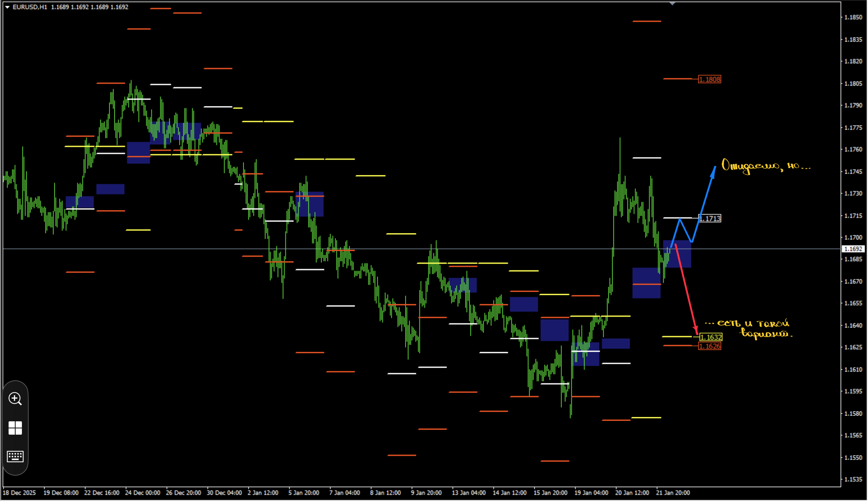Click 1.1760 on the price scale
This screenshot has width=868, height=501.
click(x=853, y=149)
